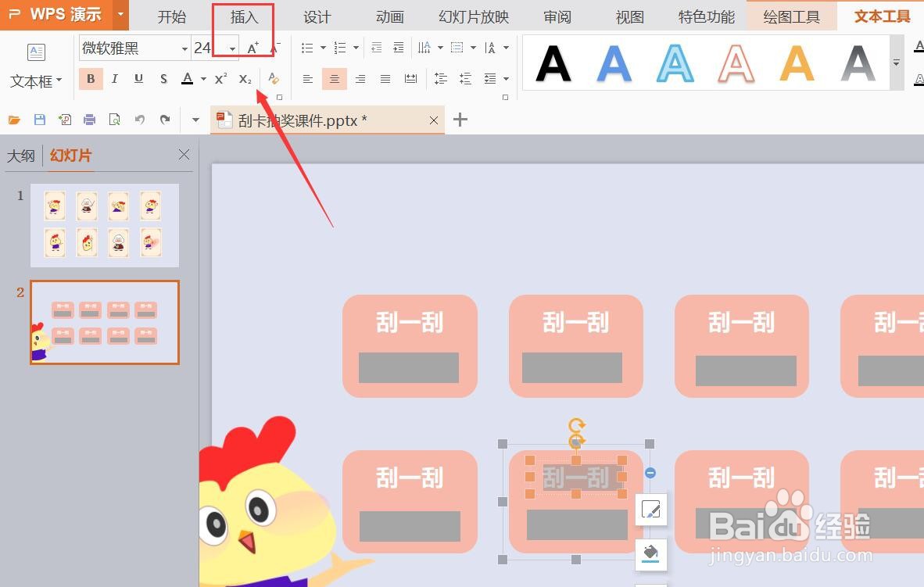
Task: Expand font color dropdown arrow
Action: point(203,78)
